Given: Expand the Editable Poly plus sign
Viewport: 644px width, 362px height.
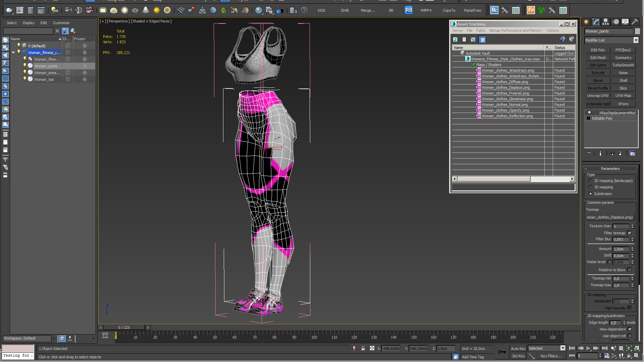Looking at the screenshot, I should (588, 118).
